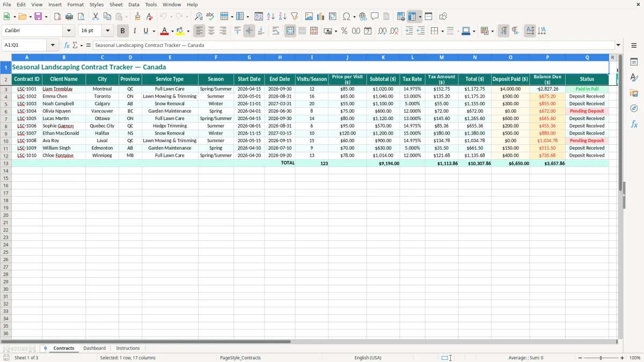Open the Save icon dropdown arrow

46,17
